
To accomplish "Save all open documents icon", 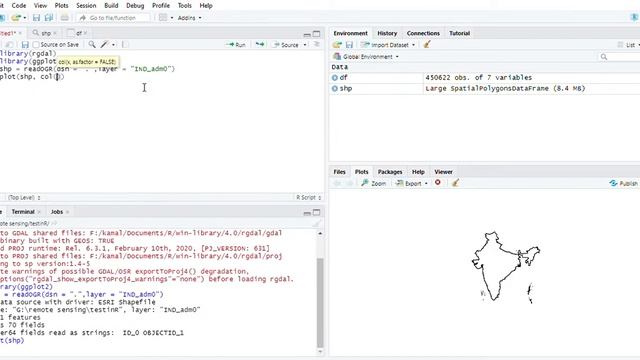I will 49,18.
